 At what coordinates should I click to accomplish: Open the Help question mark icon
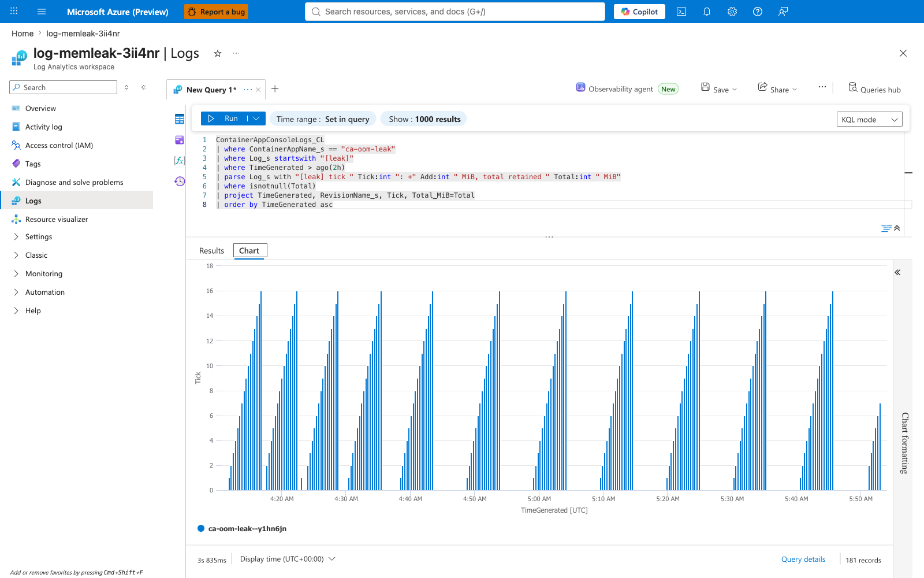coord(758,12)
